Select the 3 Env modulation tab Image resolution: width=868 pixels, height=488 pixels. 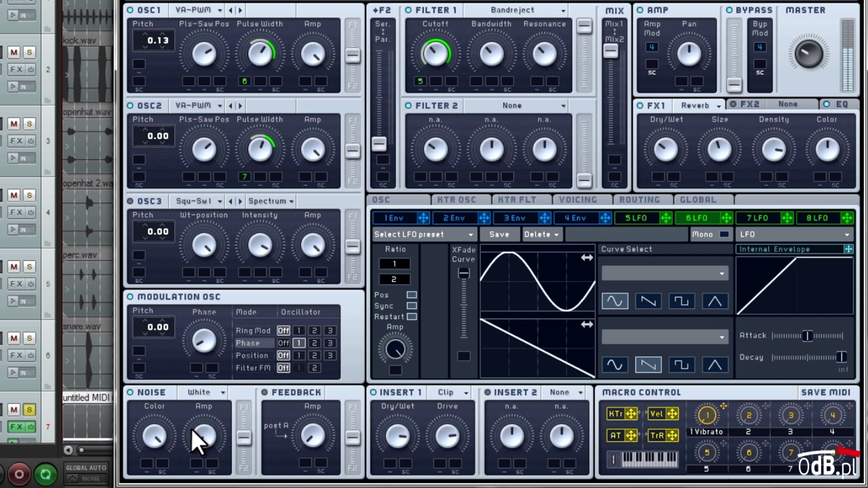515,218
